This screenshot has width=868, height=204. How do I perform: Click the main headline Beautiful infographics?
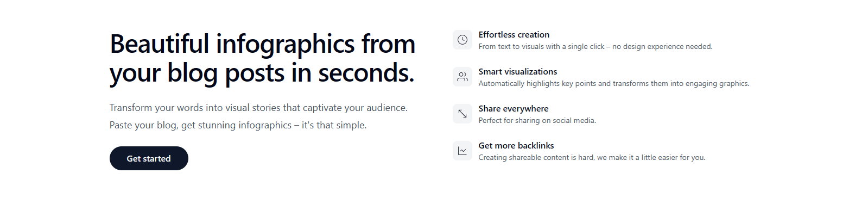point(262,58)
